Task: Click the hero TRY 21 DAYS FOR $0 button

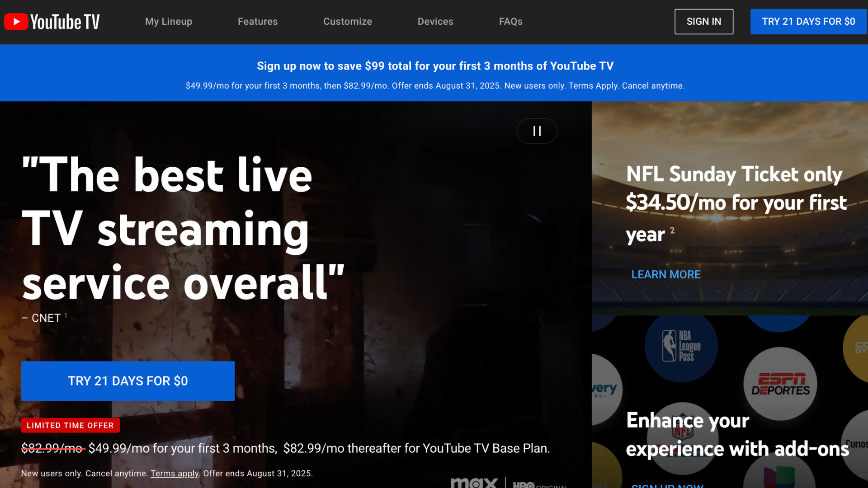Action: point(127,381)
